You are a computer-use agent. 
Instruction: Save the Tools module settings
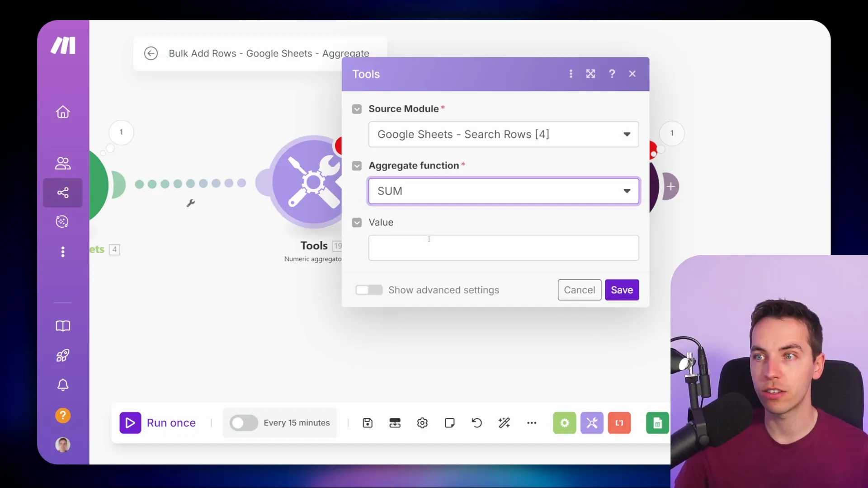[x=622, y=290]
